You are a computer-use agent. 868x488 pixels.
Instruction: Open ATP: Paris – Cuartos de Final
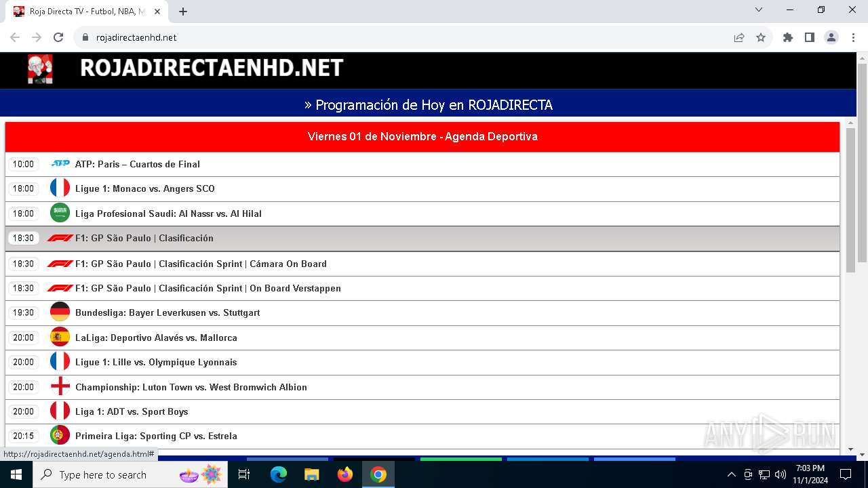point(138,164)
